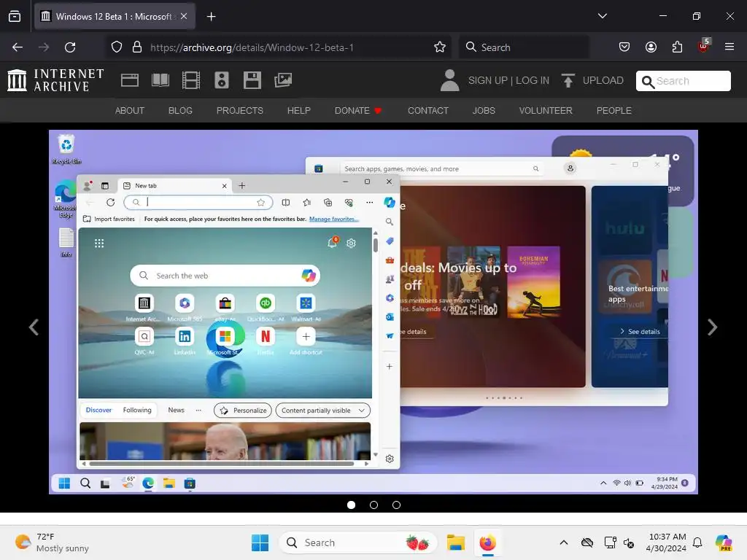
Task: Expand the list all tabs chevron
Action: (602, 16)
